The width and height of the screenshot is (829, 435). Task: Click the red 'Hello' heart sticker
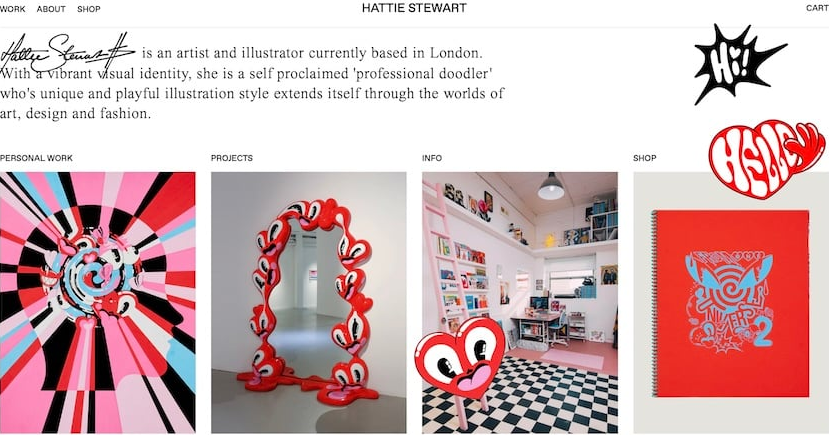pyautogui.click(x=767, y=159)
